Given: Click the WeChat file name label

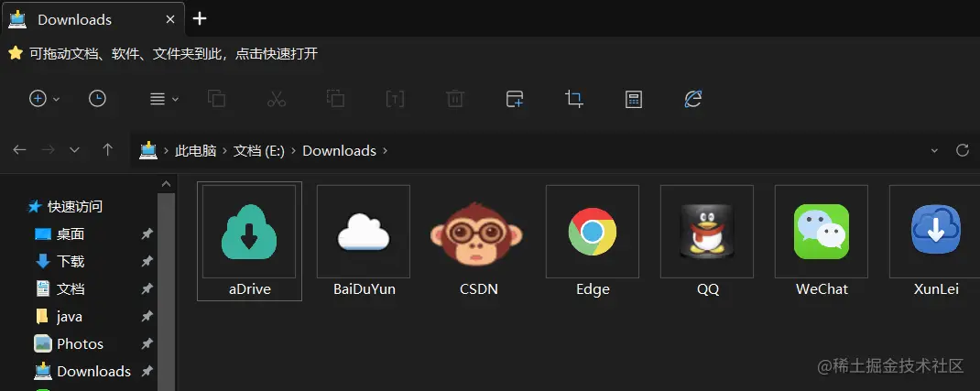Looking at the screenshot, I should tap(822, 289).
